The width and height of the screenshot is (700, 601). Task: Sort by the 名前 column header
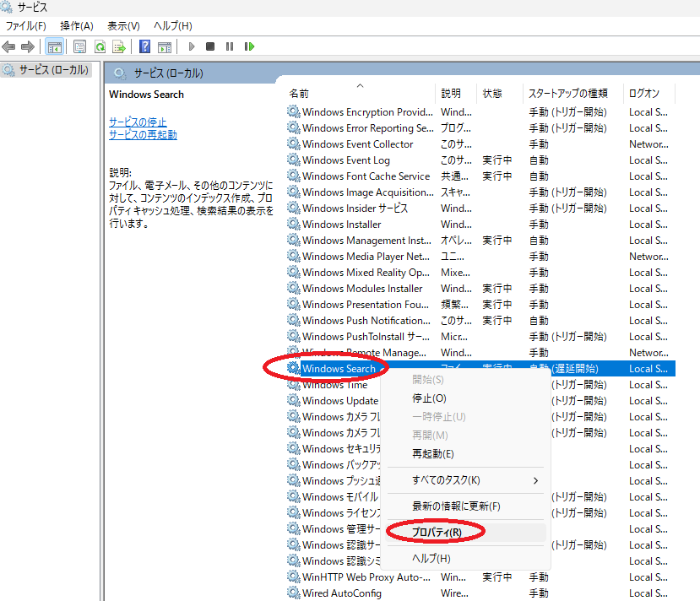click(360, 93)
